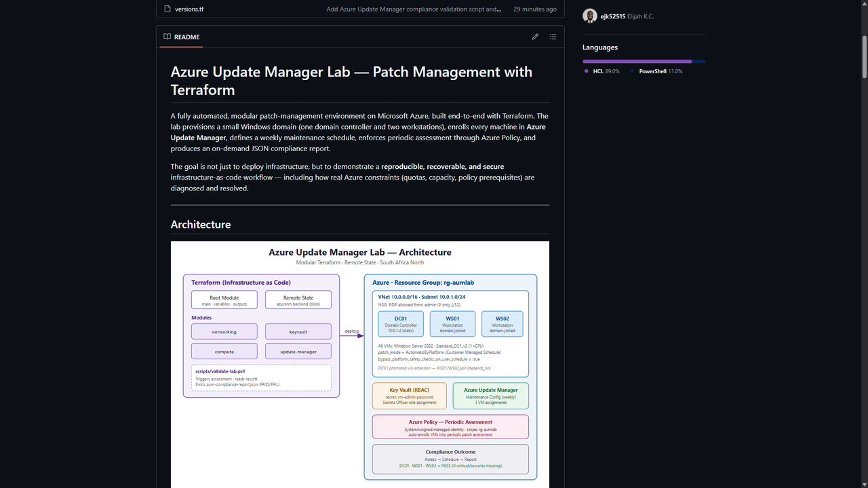Click the purple HCL segment of the language bar
The width and height of the screenshot is (868, 488).
coord(637,62)
